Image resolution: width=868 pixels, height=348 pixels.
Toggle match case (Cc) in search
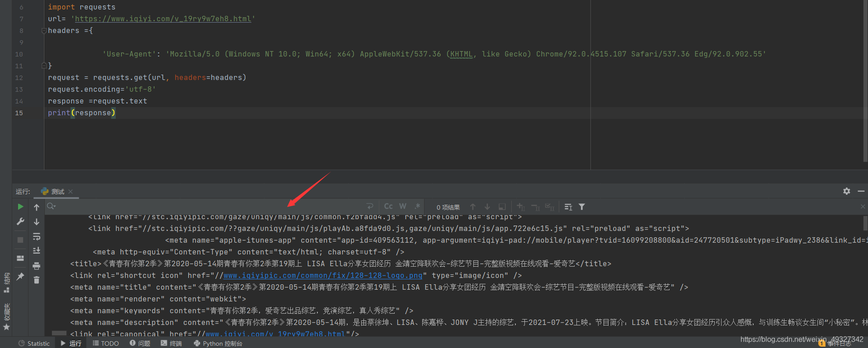click(388, 207)
